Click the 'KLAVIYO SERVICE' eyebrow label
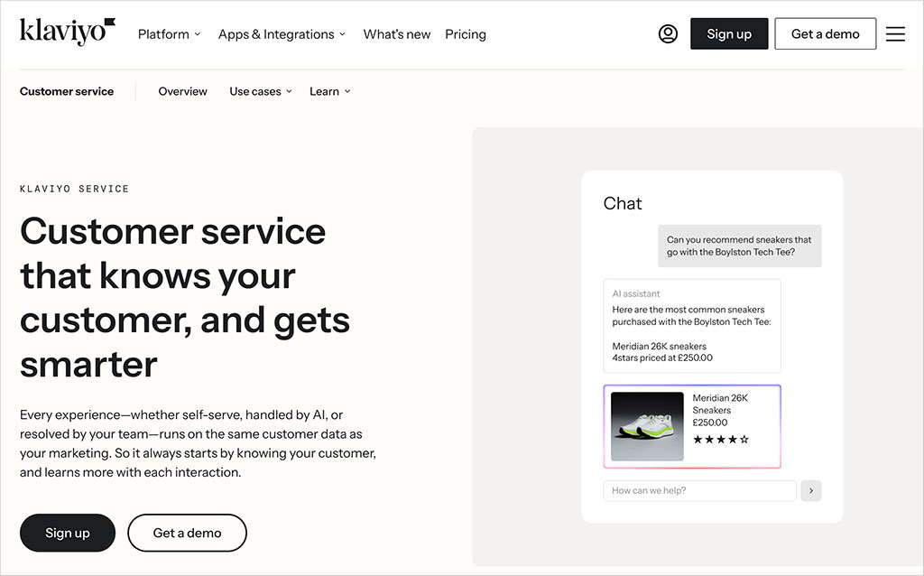 click(74, 189)
